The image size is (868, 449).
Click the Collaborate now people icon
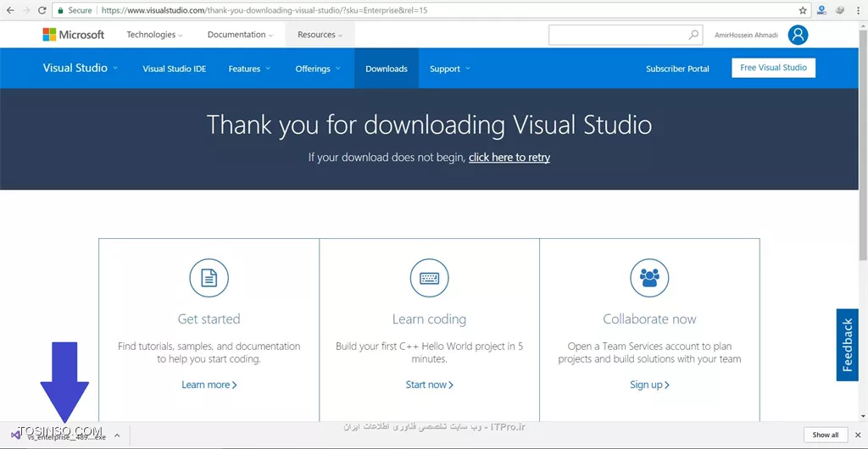pos(649,278)
